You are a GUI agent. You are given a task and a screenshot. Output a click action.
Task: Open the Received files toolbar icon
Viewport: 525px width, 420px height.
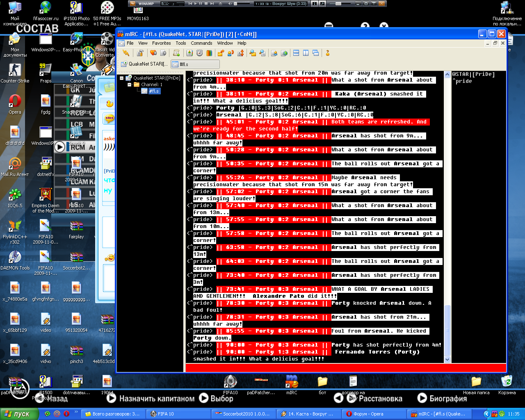[253, 53]
